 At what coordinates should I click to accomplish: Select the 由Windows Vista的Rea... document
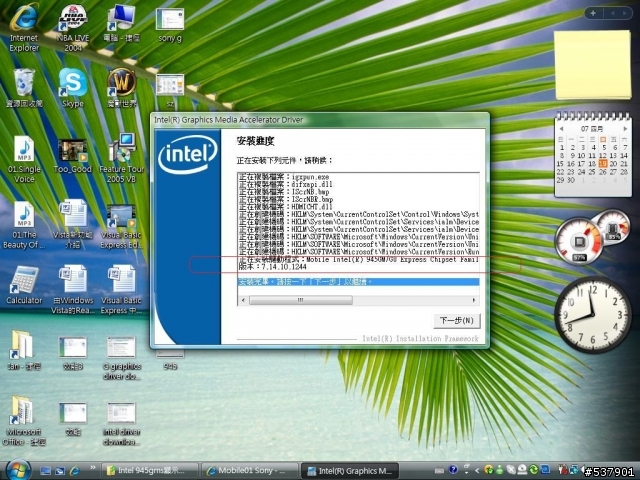73,289
